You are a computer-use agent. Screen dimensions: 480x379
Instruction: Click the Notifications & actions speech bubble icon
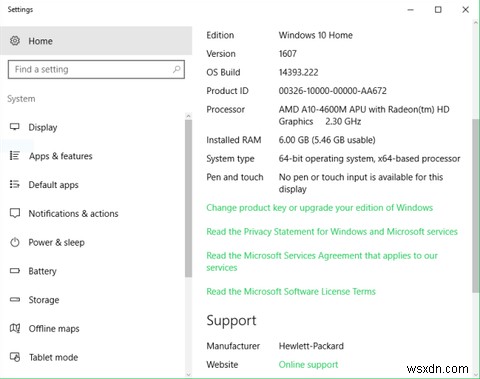click(x=15, y=213)
